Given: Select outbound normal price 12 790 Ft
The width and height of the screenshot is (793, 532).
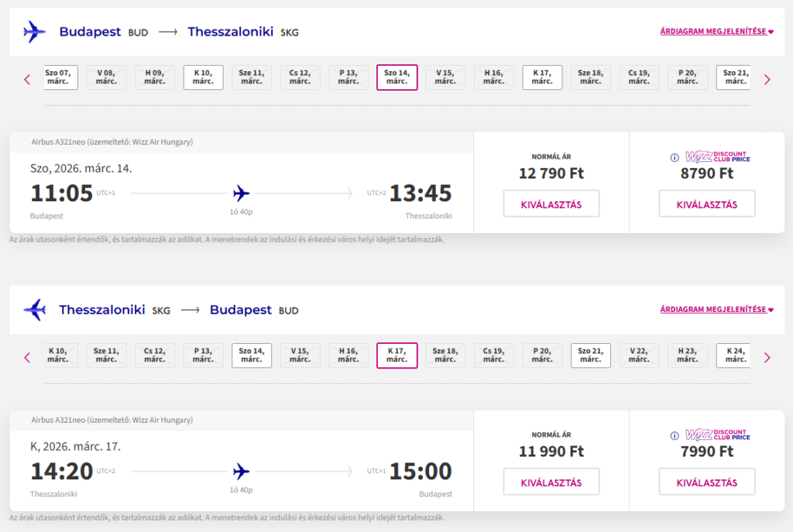Looking at the screenshot, I should pyautogui.click(x=551, y=204).
